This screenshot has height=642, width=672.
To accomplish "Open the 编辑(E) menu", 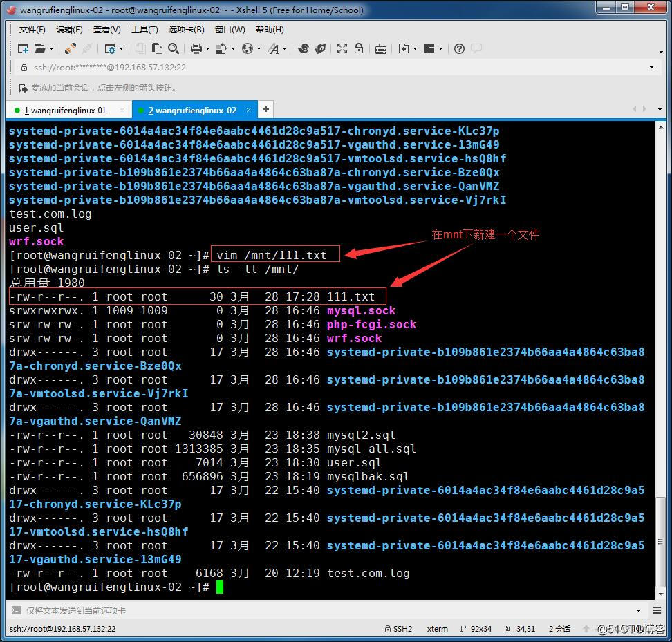I will coord(69,30).
